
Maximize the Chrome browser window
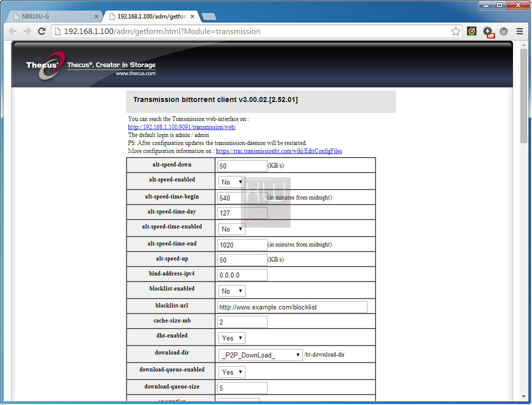point(499,5)
